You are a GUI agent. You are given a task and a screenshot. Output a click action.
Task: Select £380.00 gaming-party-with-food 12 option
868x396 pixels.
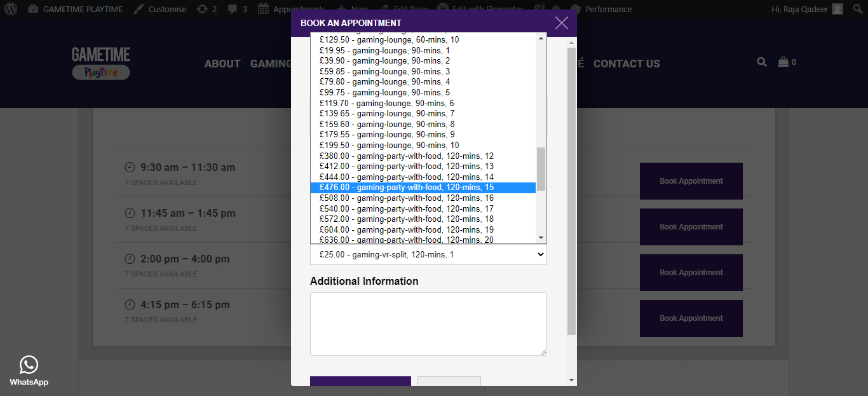(x=423, y=156)
